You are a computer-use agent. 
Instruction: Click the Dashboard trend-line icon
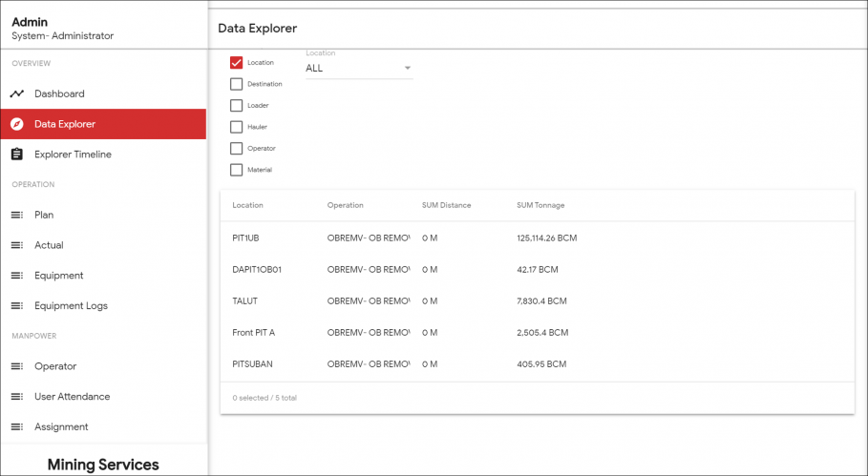pyautogui.click(x=16, y=93)
